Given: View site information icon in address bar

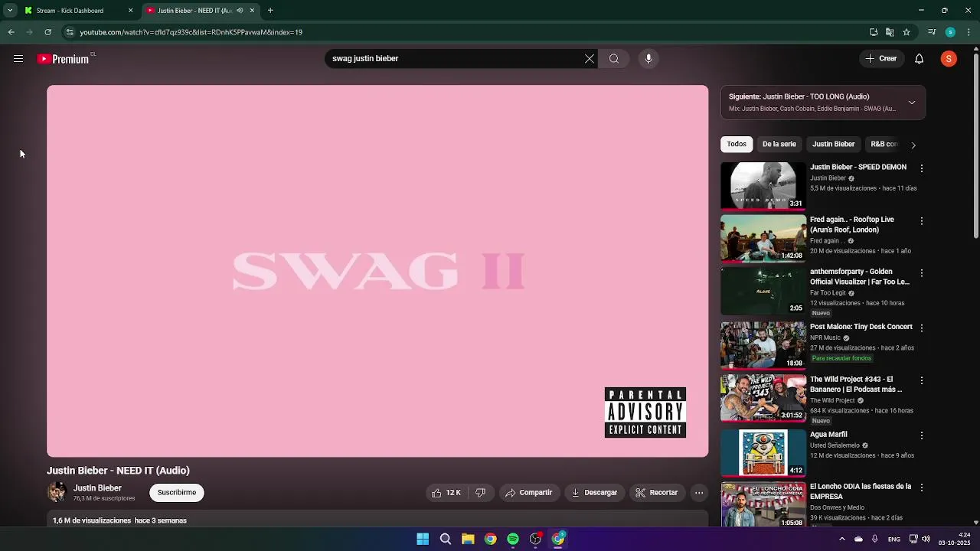Looking at the screenshot, I should tap(70, 32).
